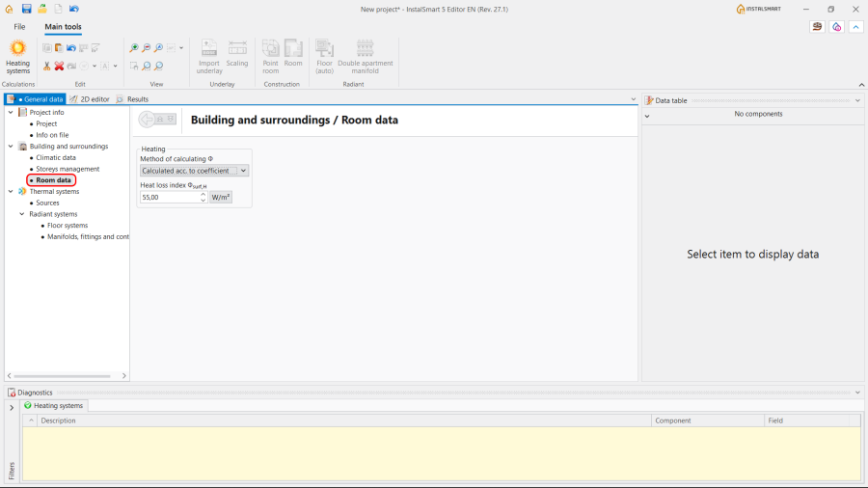Collapse the Thermal systems tree node

pyautogui.click(x=11, y=191)
